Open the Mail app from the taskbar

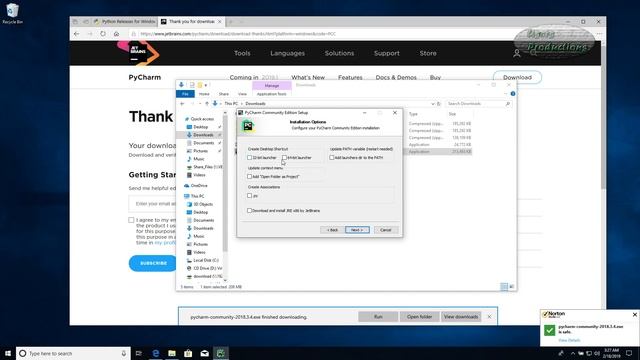tap(204, 353)
